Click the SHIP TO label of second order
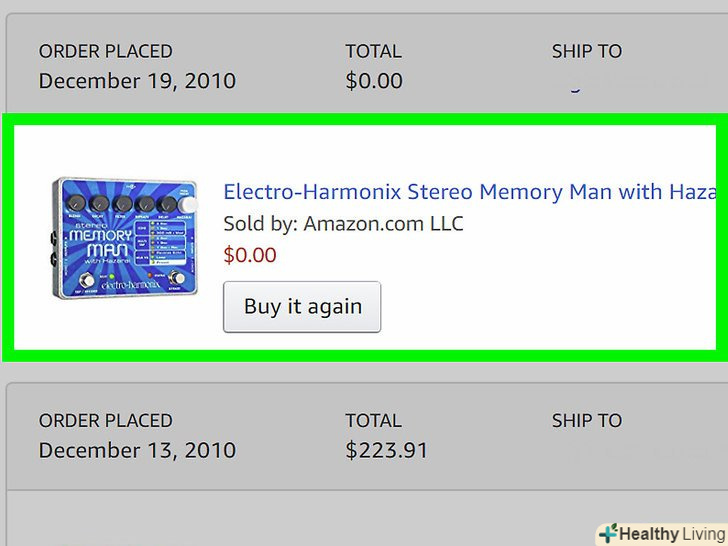 tap(586, 421)
